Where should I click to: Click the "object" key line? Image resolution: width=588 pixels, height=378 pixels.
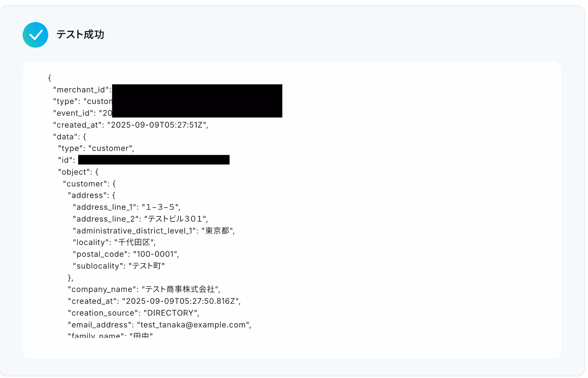coord(78,172)
